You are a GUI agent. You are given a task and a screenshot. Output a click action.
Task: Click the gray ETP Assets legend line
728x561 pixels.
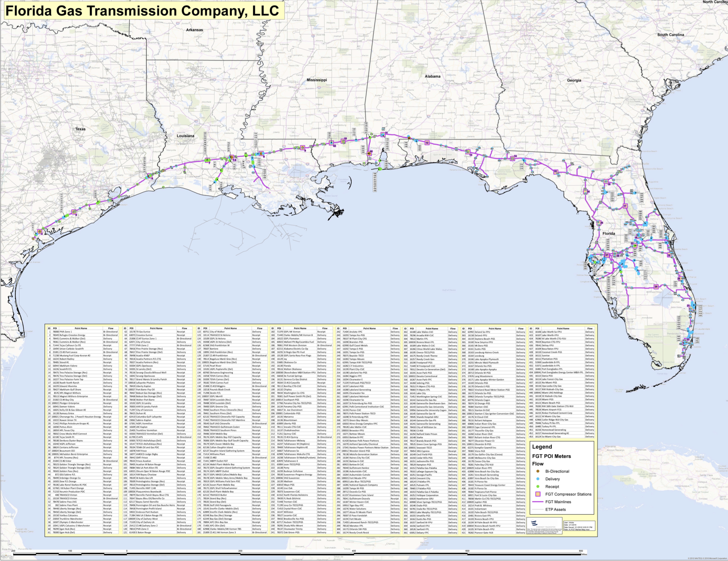coord(538,509)
